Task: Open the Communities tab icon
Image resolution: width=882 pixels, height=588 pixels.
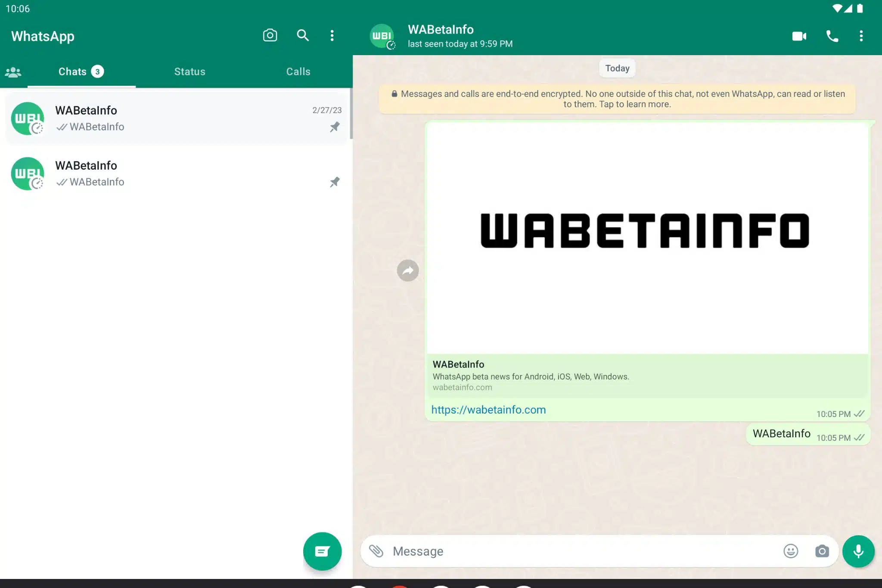Action: 13,72
